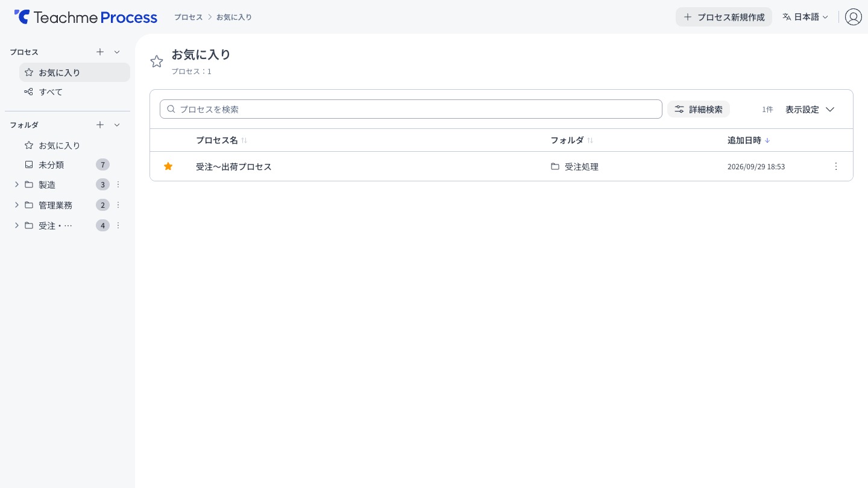This screenshot has width=868, height=488.
Task: Select the 管理業務 folder
Action: 55,205
